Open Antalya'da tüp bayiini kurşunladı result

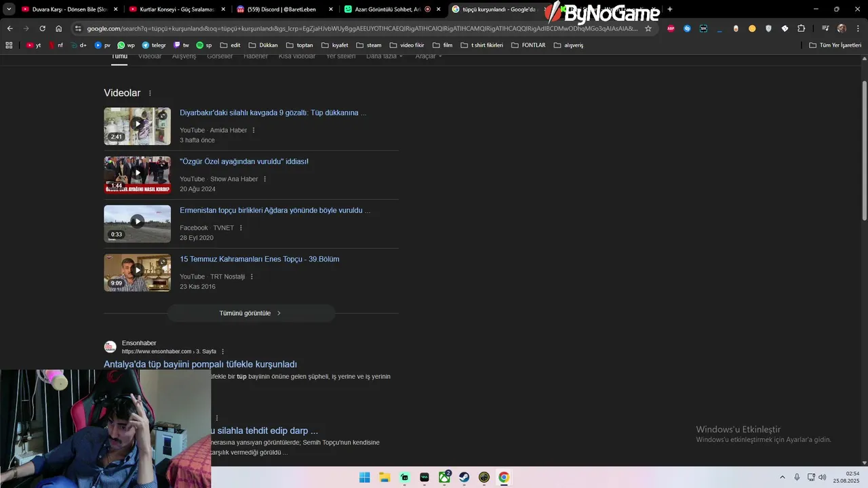(200, 365)
